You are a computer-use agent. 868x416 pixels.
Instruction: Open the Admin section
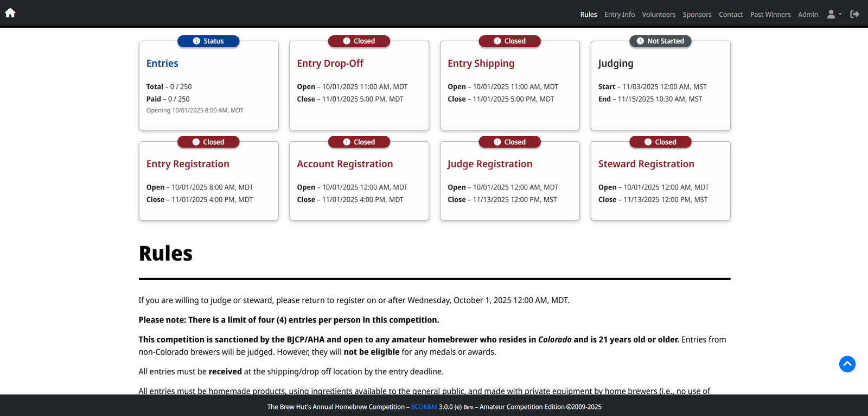pyautogui.click(x=808, y=15)
